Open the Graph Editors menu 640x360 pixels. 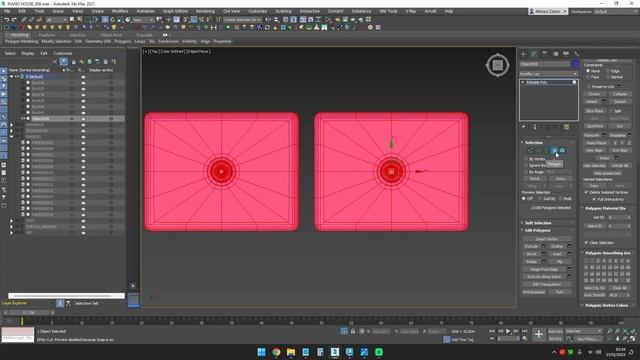(x=175, y=11)
